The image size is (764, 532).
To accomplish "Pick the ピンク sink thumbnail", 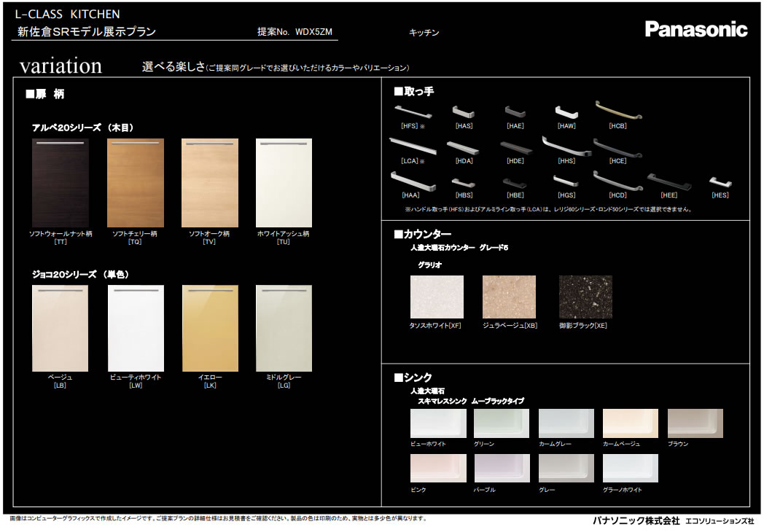I will [439, 469].
